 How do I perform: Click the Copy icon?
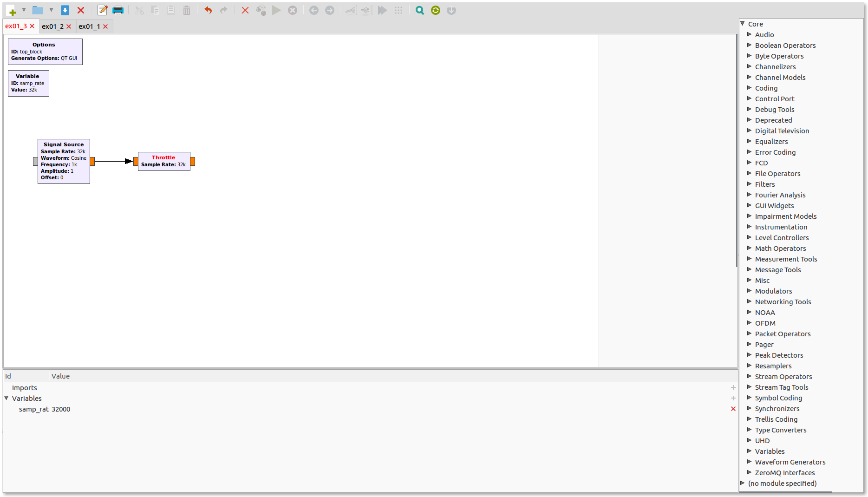(155, 10)
